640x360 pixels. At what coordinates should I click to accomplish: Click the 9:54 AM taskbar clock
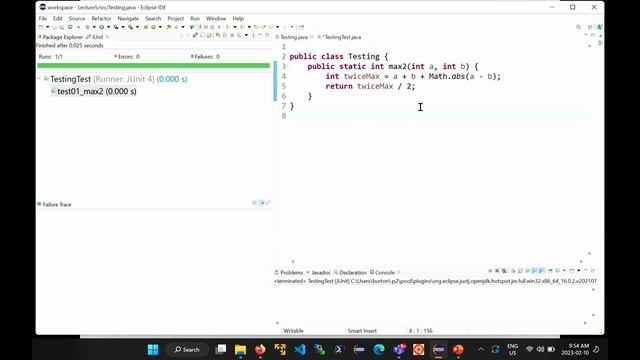tap(575, 349)
